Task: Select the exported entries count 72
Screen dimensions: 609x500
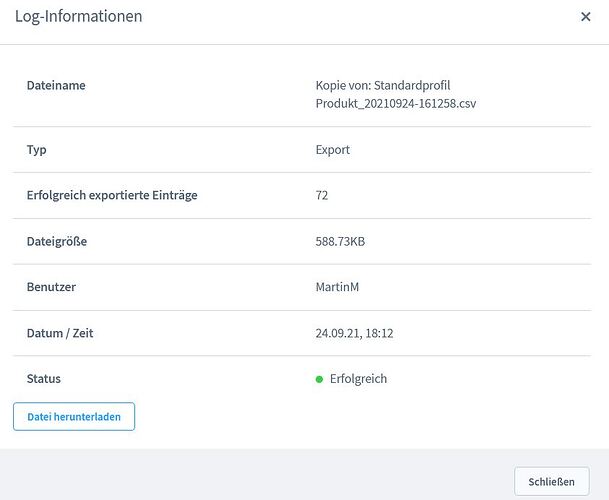Action: coord(322,196)
